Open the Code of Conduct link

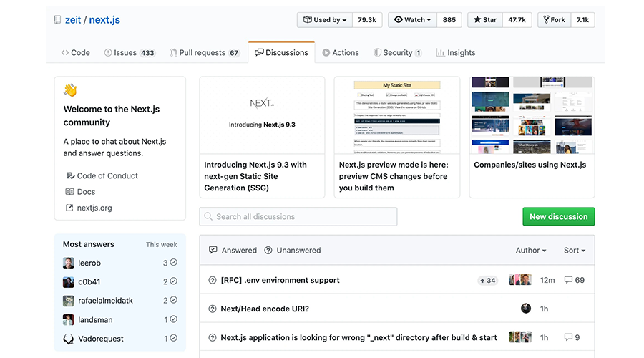(102, 175)
